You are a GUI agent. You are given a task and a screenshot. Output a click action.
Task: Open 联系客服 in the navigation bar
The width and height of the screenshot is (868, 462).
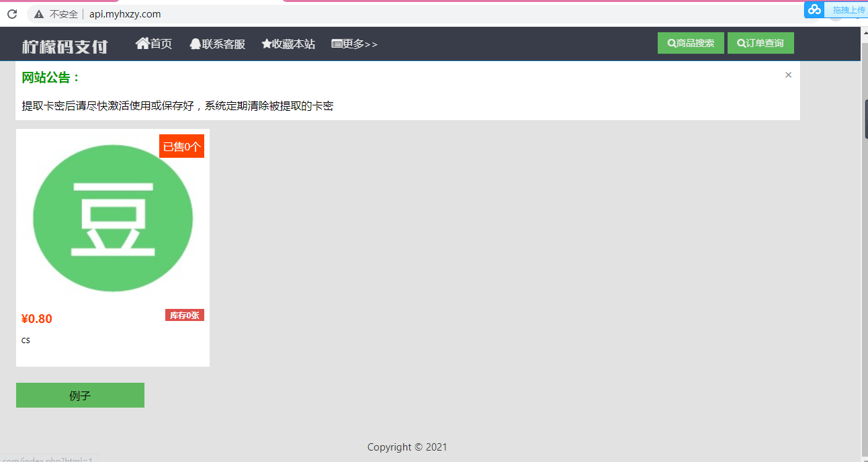(x=218, y=44)
